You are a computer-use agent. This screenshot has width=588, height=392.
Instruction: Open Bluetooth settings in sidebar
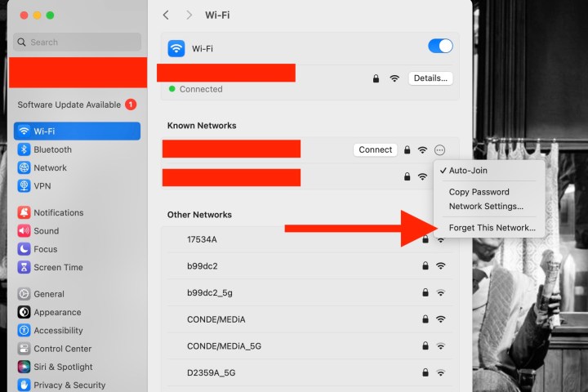[52, 149]
